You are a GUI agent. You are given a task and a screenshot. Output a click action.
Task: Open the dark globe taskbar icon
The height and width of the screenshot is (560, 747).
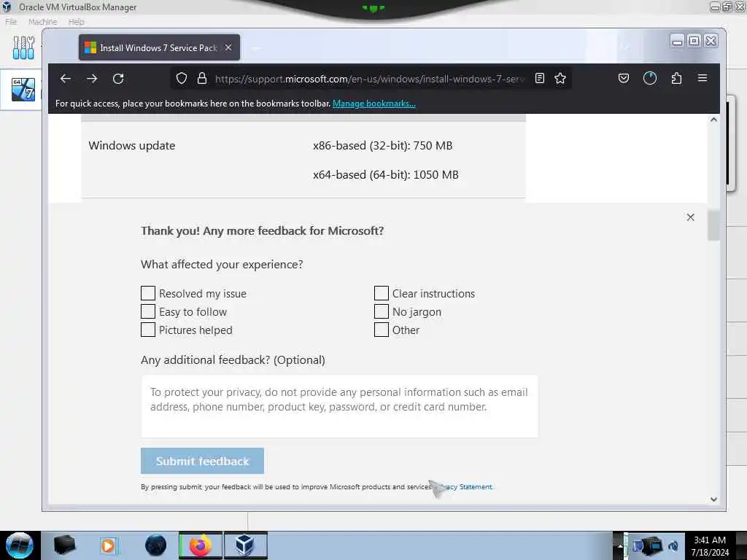pos(156,545)
